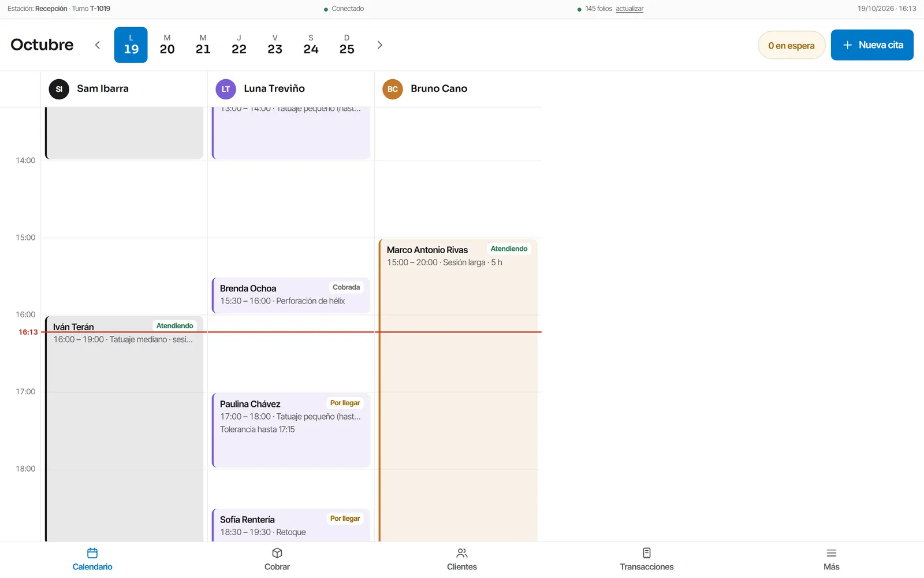Open Brenda Ochoa's appointment card

291,295
